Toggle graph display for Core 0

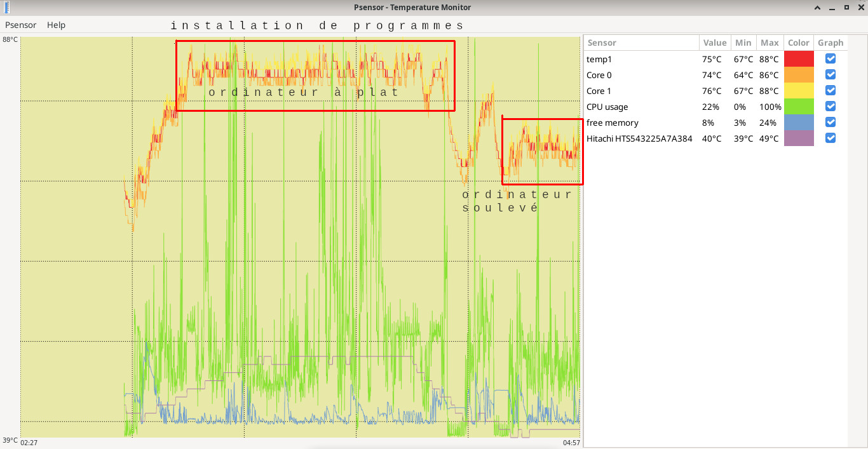coord(830,75)
